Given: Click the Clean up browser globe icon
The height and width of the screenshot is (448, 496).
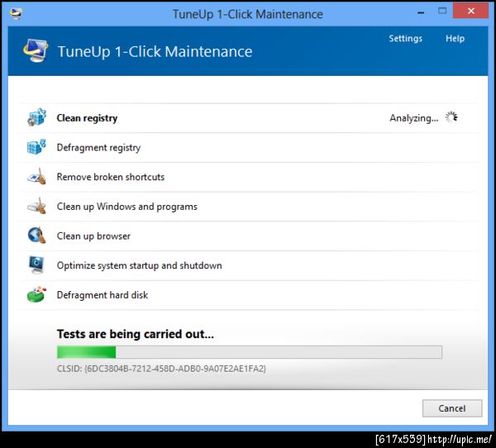Looking at the screenshot, I should tap(36, 236).
